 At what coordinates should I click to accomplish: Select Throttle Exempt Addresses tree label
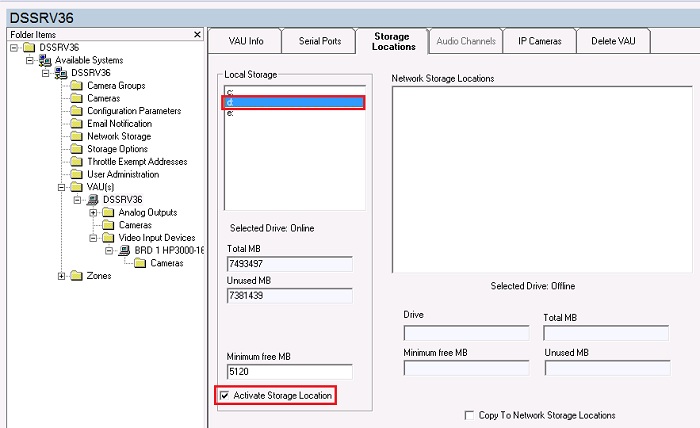point(137,162)
